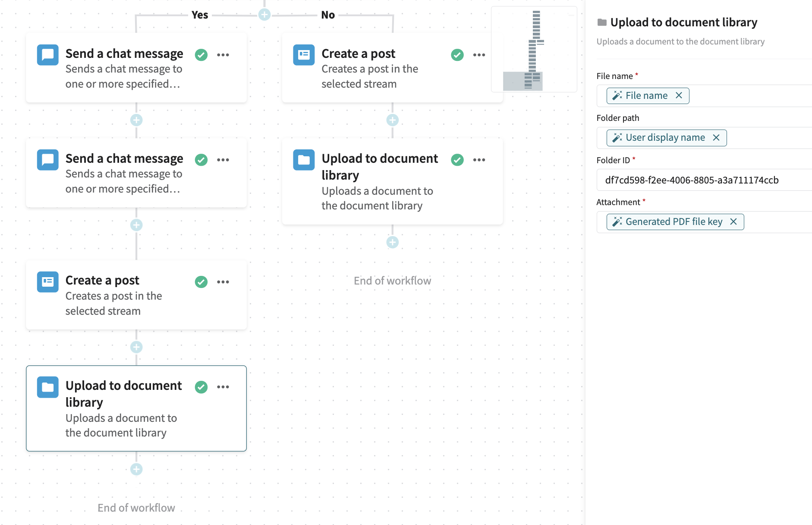The width and height of the screenshot is (812, 525).
Task: Add a step at the Yes/No branch point
Action: [264, 15]
